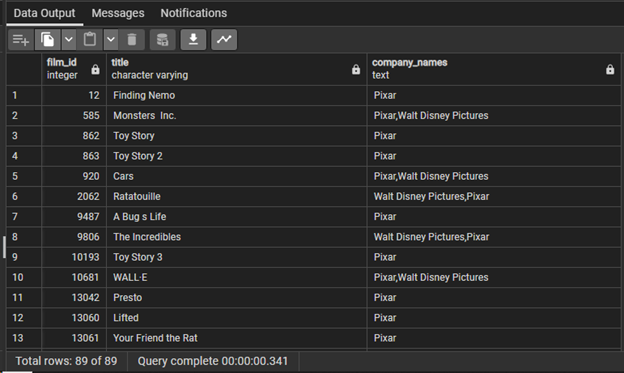The image size is (624, 373).
Task: Select row 6 by its row number
Action: 24,196
